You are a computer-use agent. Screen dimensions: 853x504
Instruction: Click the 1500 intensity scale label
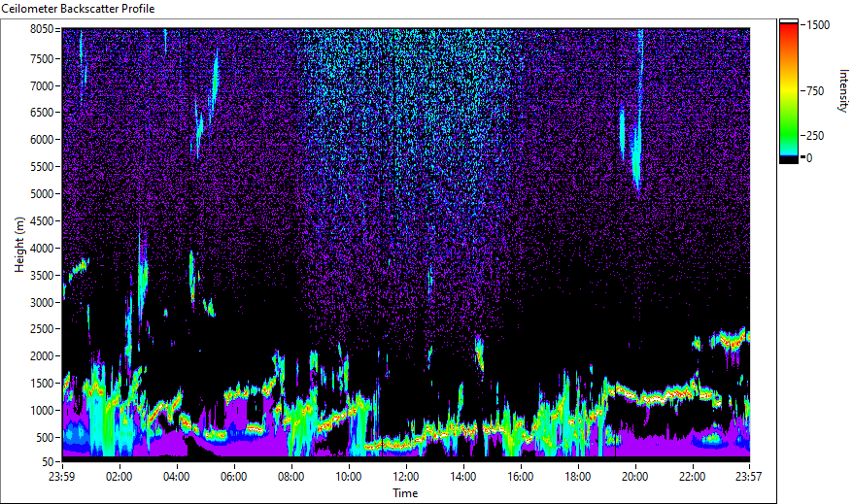pos(818,25)
